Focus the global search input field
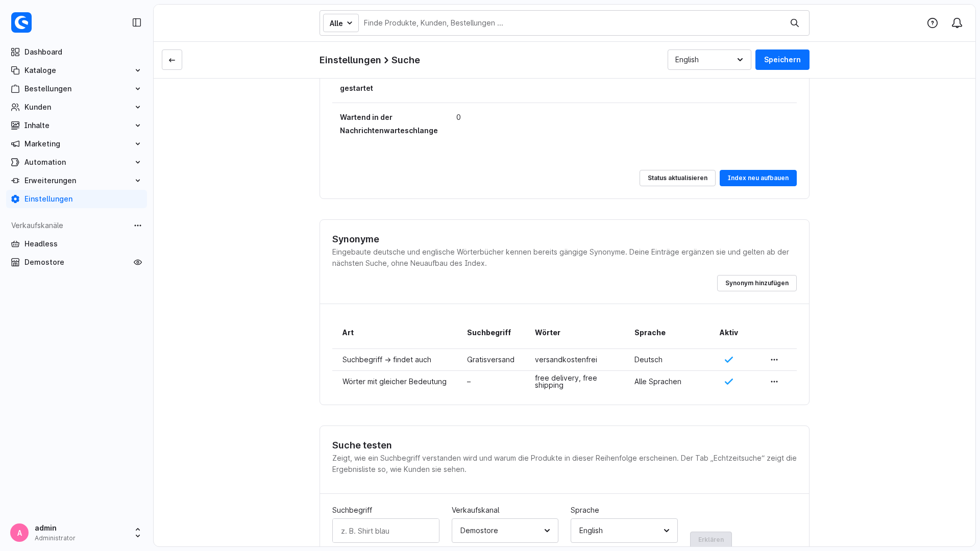 click(x=572, y=23)
